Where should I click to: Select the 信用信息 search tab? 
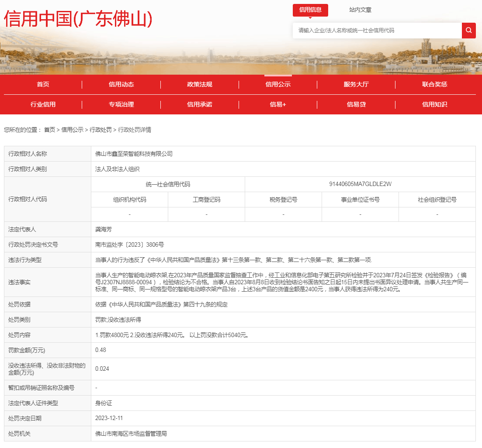(310, 10)
